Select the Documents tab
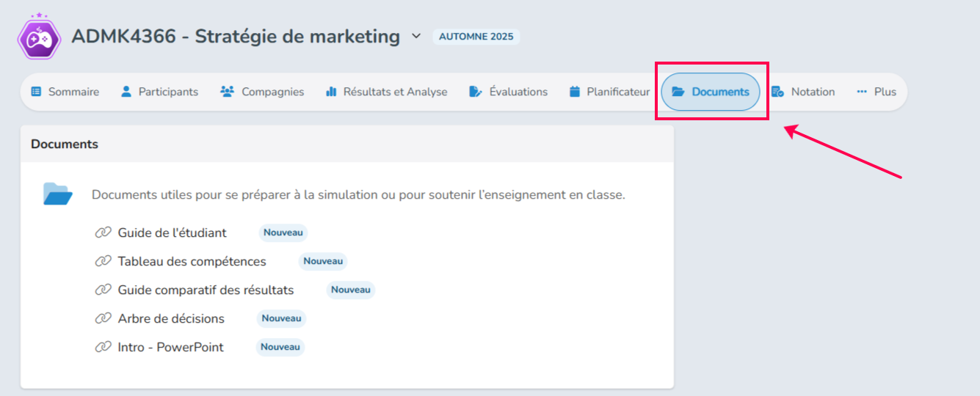The width and height of the screenshot is (980, 396). click(711, 92)
